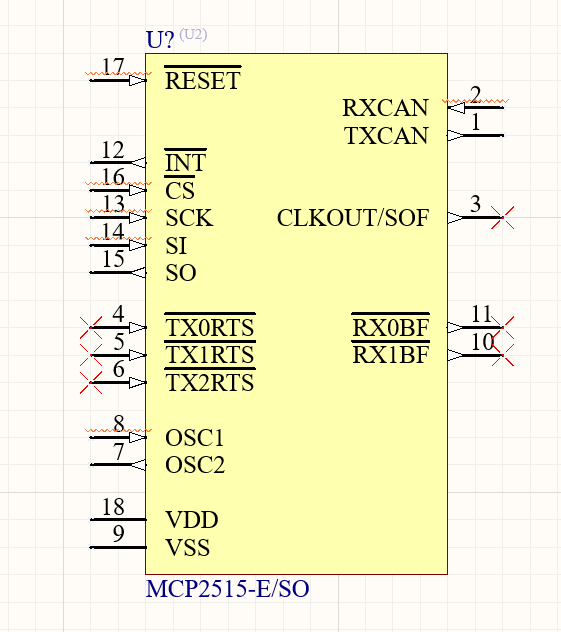The image size is (561, 632).
Task: Select the MCP2515-E/SO part comment
Action: coord(227,589)
